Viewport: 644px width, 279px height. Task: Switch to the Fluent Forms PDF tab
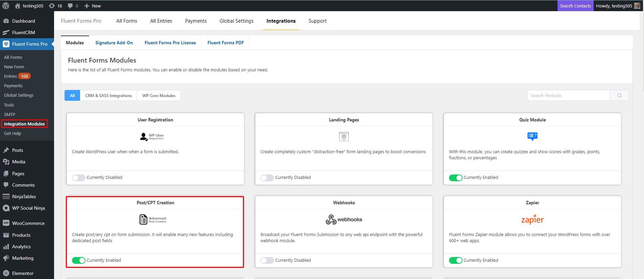(x=226, y=43)
